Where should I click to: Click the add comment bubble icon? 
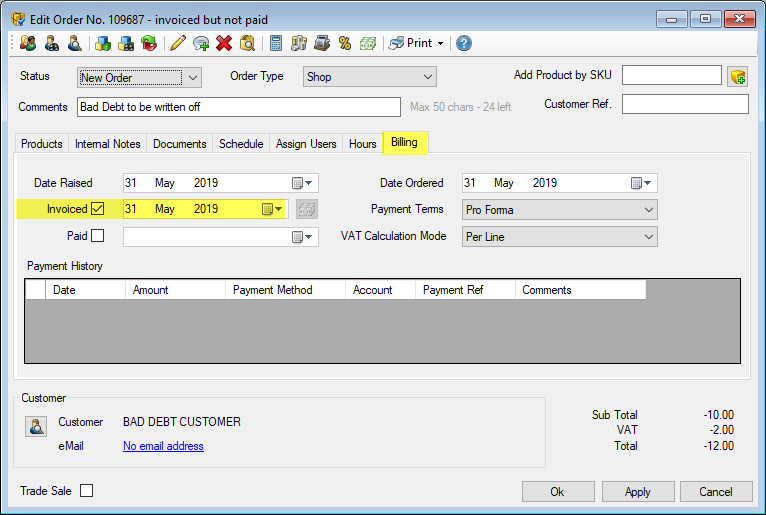201,43
